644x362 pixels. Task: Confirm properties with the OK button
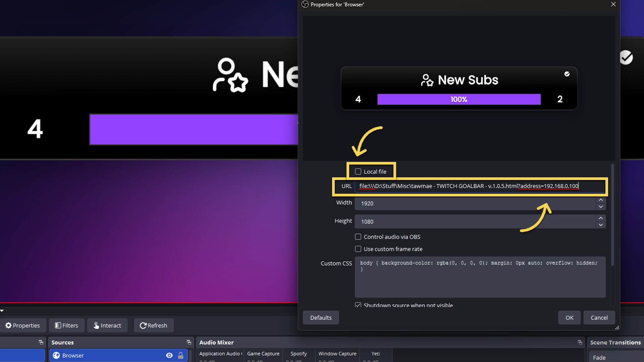pos(569,318)
